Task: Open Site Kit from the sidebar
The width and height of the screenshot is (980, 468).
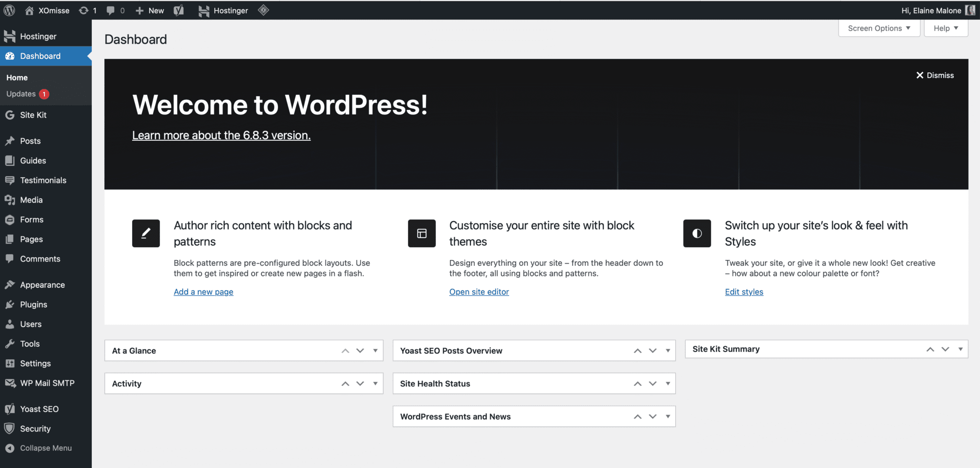Action: click(10, 115)
